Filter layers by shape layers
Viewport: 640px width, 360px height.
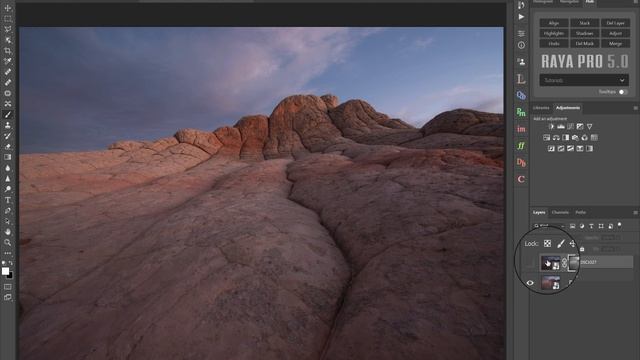coord(601,226)
